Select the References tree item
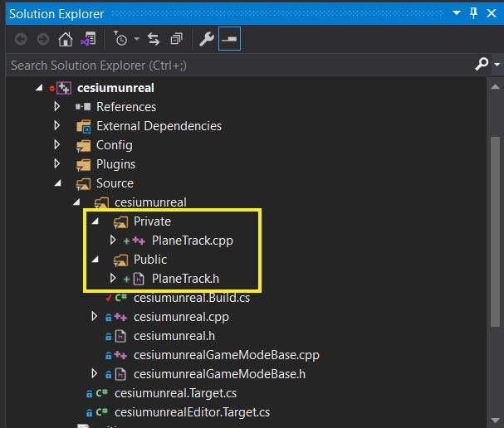 point(126,107)
